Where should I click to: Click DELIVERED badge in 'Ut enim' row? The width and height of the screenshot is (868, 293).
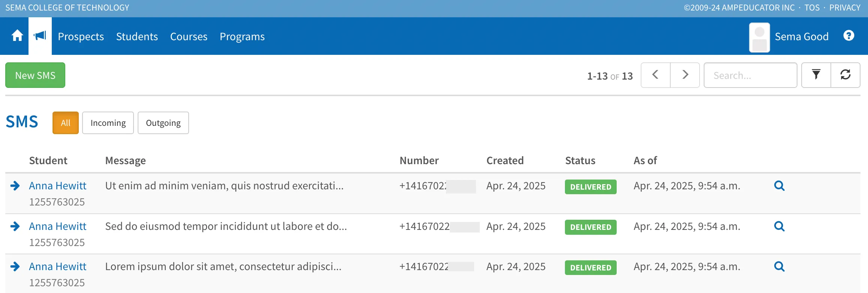(x=591, y=187)
